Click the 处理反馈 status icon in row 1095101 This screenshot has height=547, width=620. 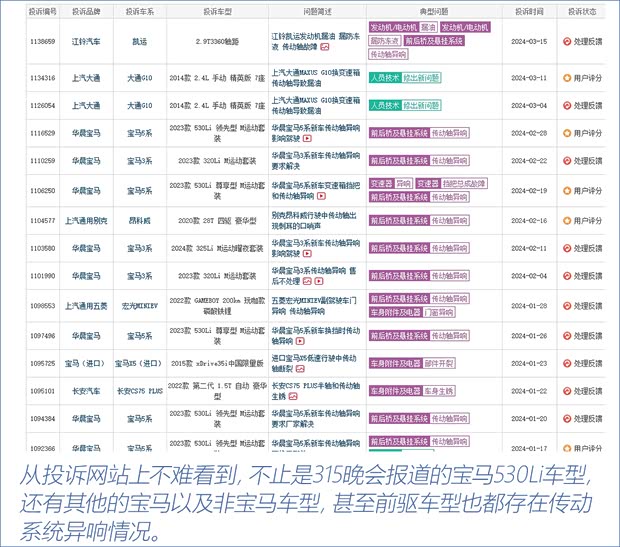[567, 391]
